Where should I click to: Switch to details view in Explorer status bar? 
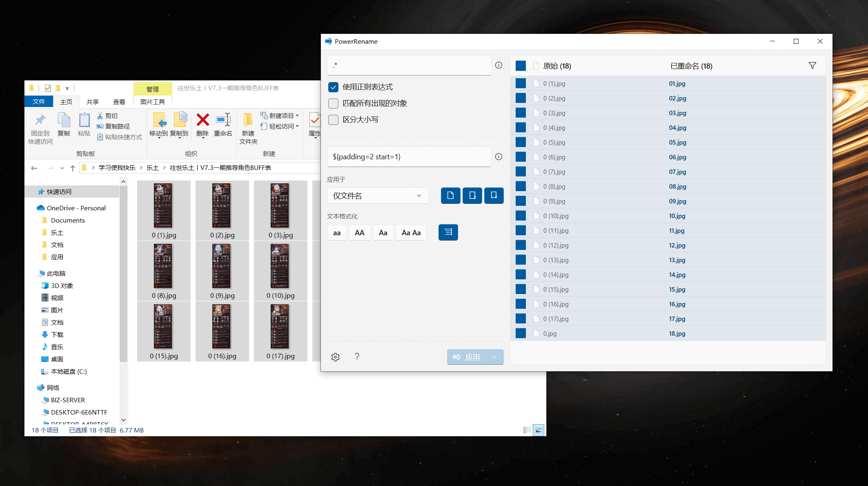[527, 430]
